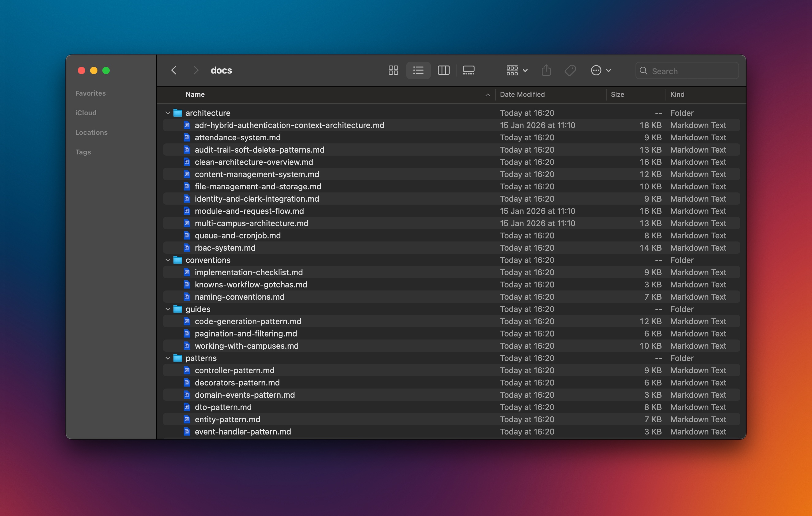Click the file icon for dto-pattern.md

point(187,407)
